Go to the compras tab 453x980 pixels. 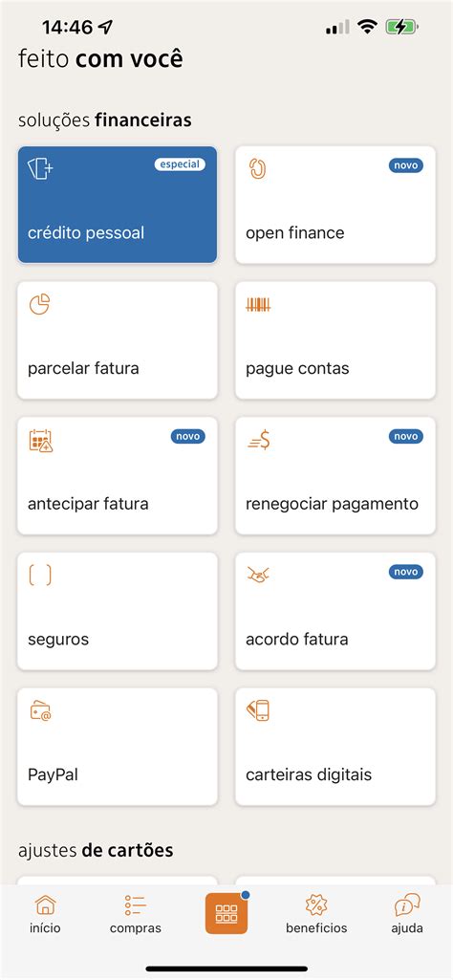pyautogui.click(x=136, y=913)
